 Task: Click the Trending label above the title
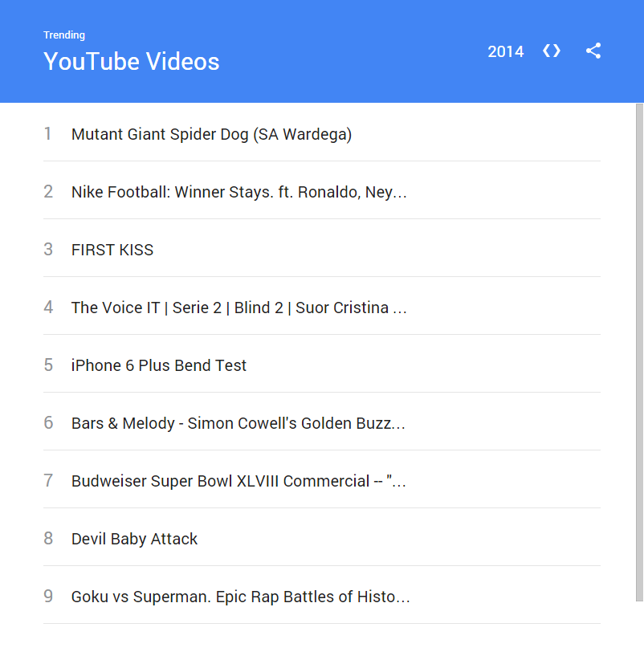pos(64,35)
